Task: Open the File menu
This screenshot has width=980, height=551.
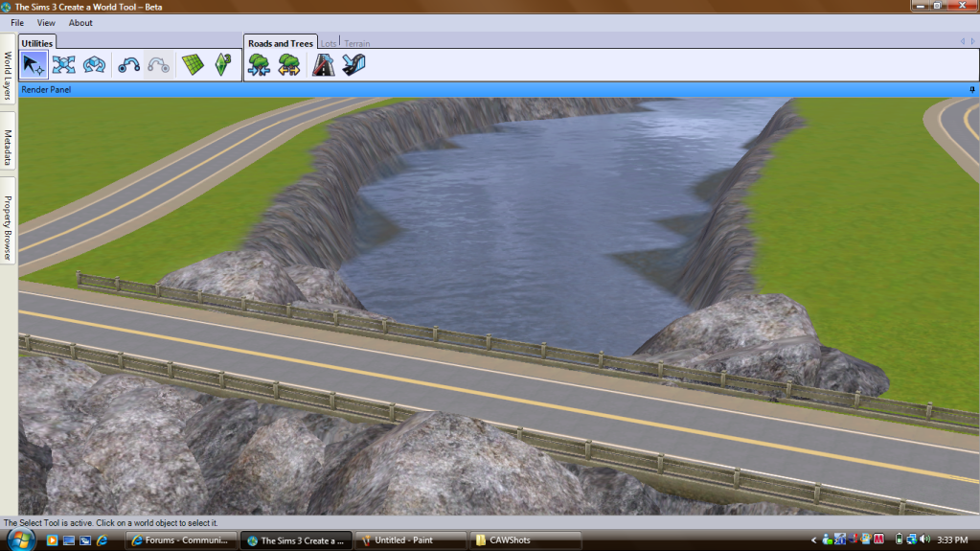Action: [x=17, y=23]
